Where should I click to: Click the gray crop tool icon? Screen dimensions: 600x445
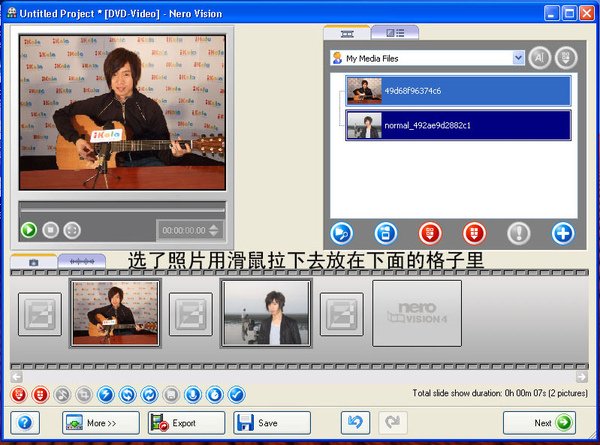pyautogui.click(x=84, y=394)
